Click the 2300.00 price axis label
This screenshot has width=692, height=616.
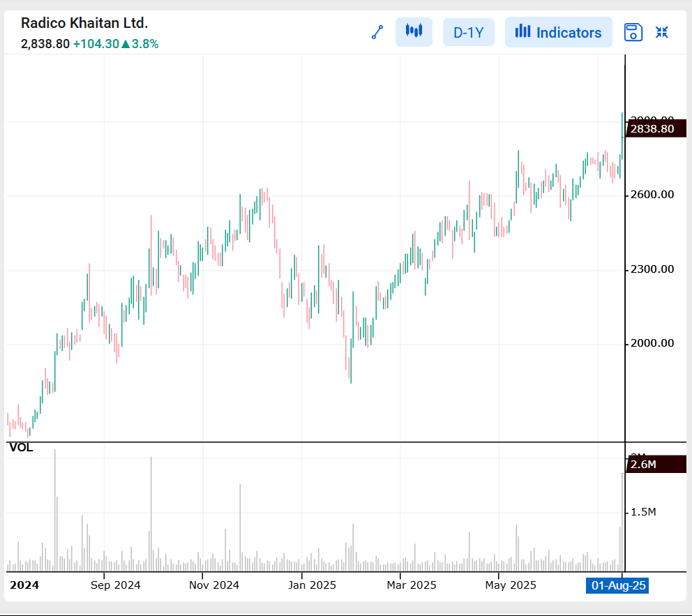[652, 269]
